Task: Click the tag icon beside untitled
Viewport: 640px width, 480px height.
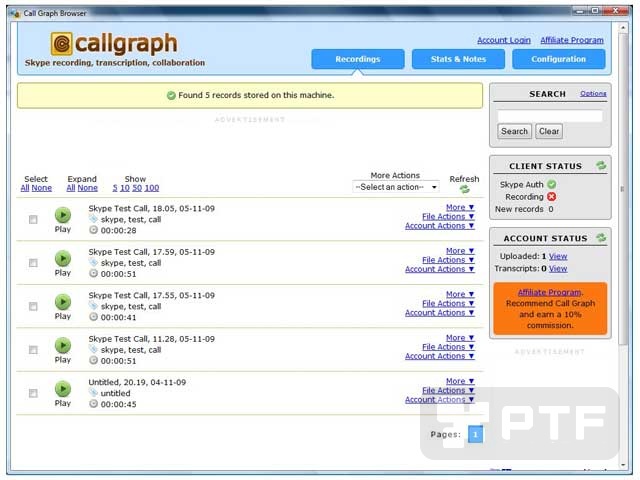Action: tap(93, 393)
